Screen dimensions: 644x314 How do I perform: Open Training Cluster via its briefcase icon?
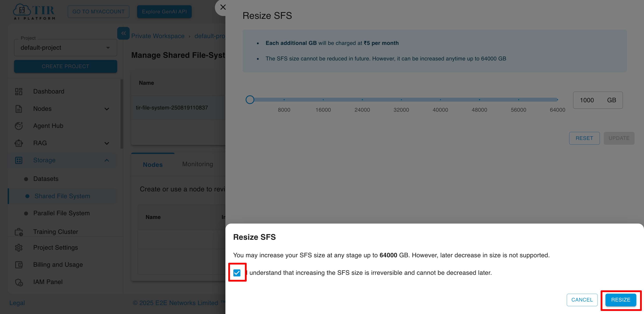[18, 232]
